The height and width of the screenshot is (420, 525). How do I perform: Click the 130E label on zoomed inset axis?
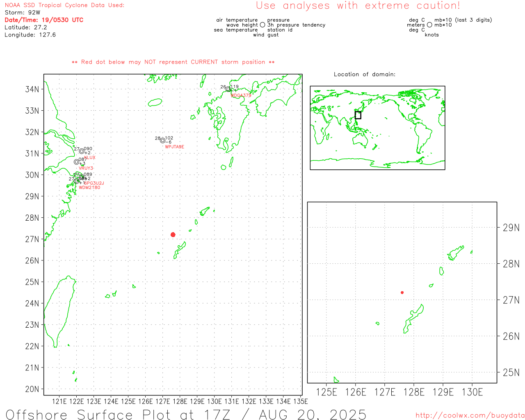click(472, 393)
